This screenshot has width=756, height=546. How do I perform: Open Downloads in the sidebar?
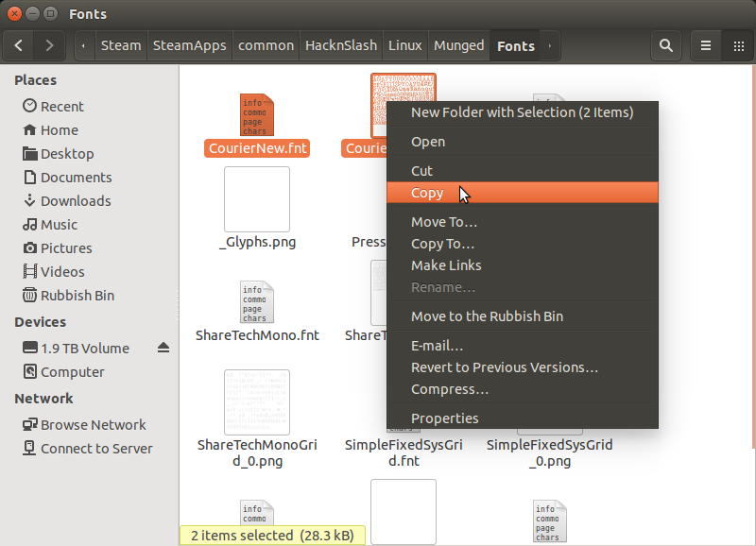tap(75, 201)
